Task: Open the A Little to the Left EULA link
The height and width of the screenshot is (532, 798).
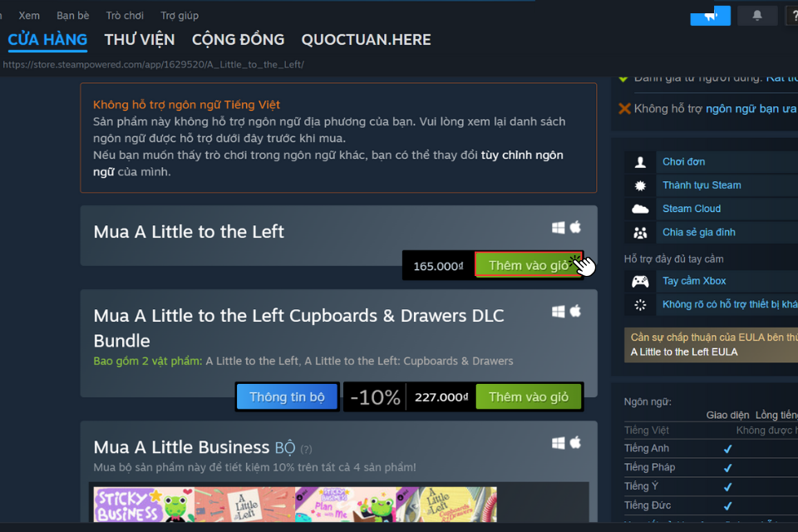Action: point(683,352)
